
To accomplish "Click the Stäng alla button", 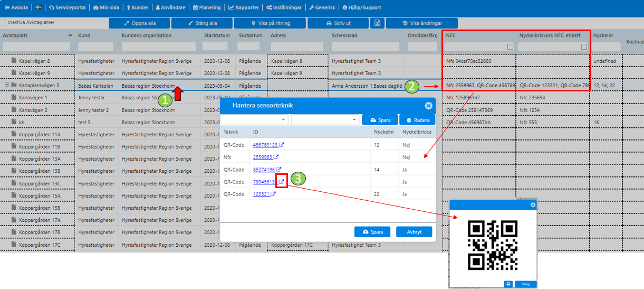I will point(202,23).
